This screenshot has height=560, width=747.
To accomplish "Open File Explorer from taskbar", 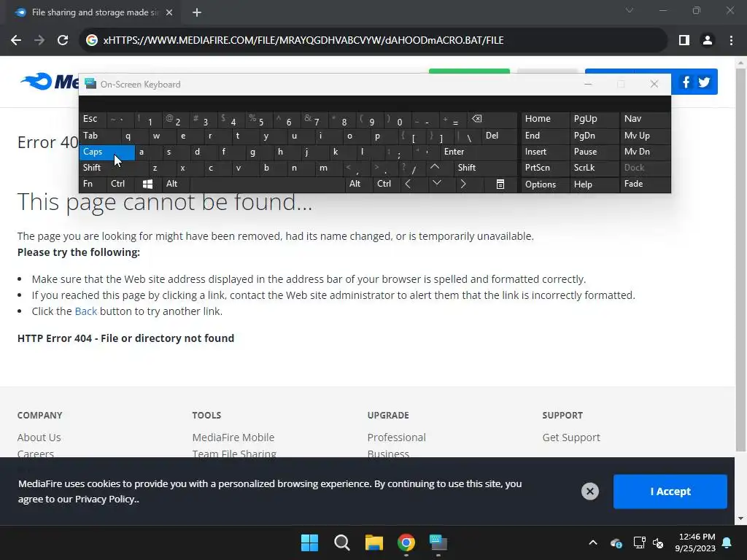I will tap(374, 542).
